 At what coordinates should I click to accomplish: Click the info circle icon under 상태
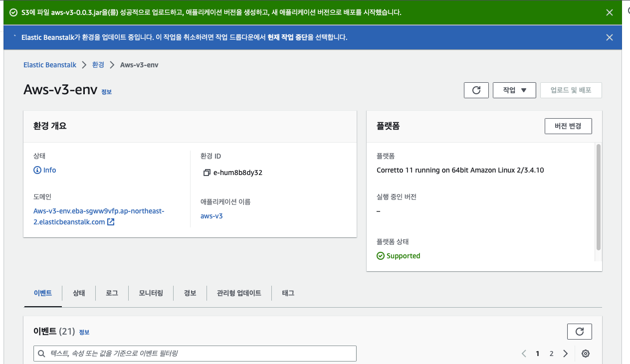37,170
